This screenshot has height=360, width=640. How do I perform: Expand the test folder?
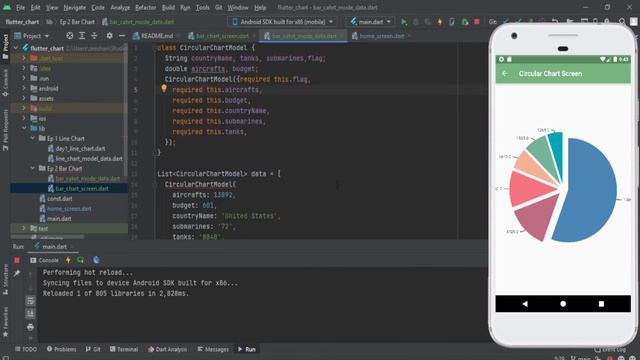(x=24, y=228)
